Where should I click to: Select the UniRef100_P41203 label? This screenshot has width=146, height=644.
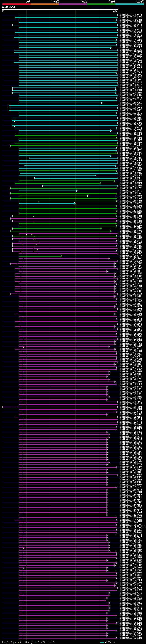tap(131, 269)
